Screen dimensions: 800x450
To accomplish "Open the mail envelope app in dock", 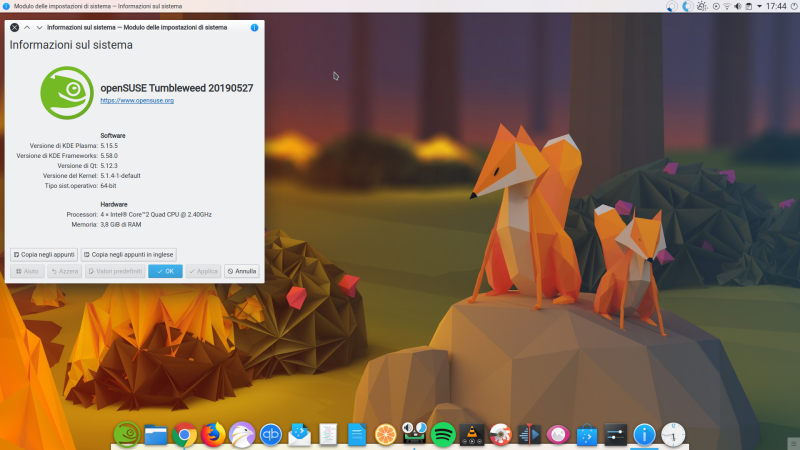I will 299,435.
